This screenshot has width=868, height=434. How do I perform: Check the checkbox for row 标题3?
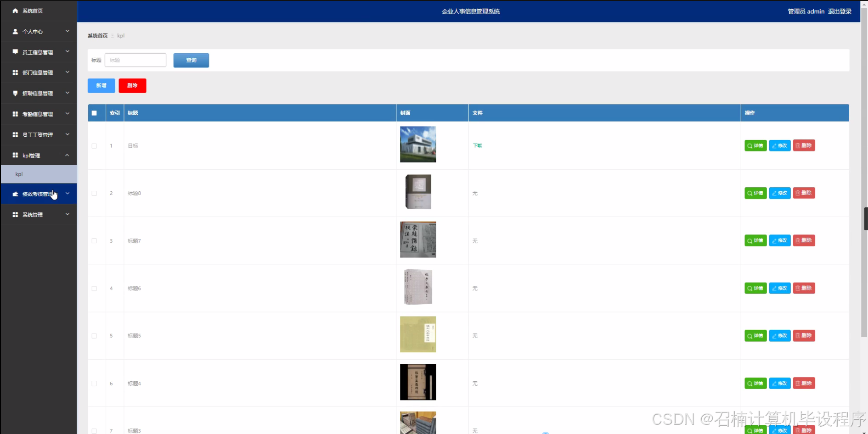click(x=94, y=431)
